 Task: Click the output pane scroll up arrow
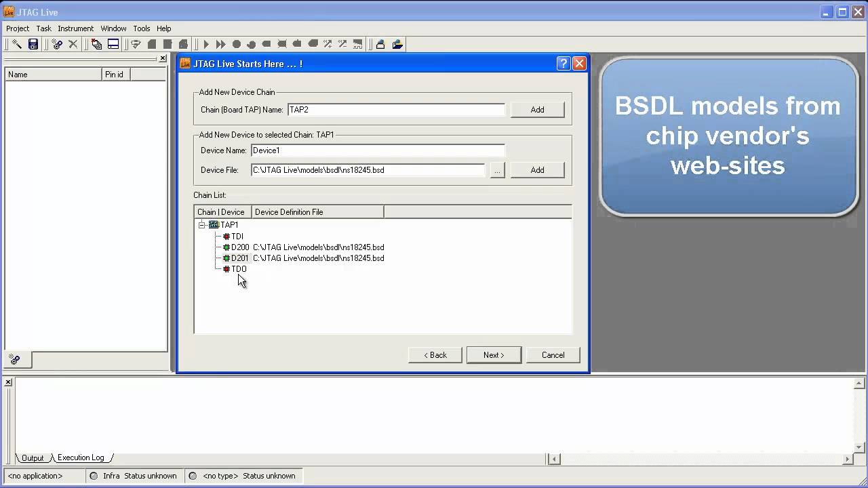[x=859, y=385]
